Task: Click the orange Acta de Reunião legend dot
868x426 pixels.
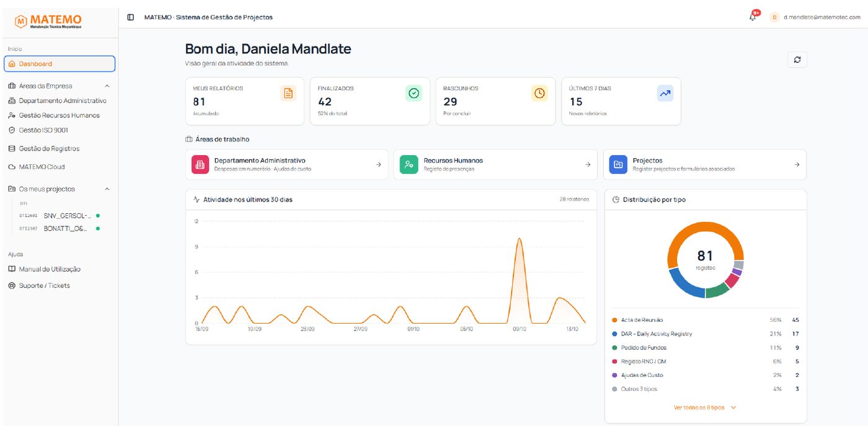Action: point(614,320)
